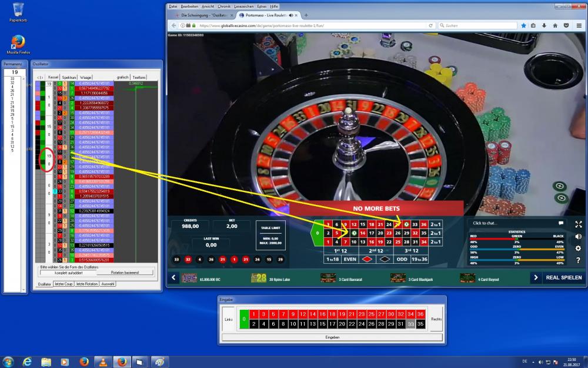Click the Links button in Eingabe
Viewport: 588px width, 368px height.
(229, 319)
